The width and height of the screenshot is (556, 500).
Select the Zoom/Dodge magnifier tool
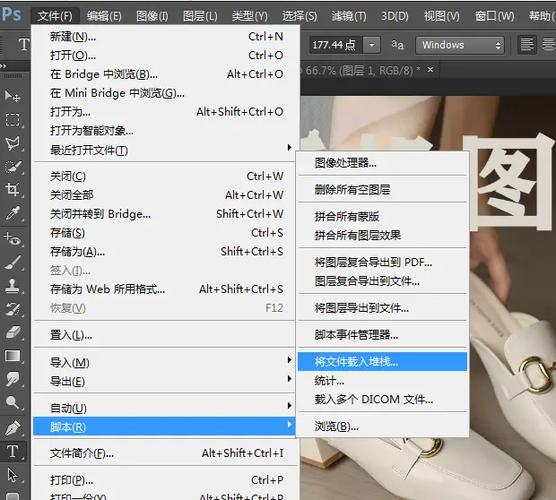point(13,403)
